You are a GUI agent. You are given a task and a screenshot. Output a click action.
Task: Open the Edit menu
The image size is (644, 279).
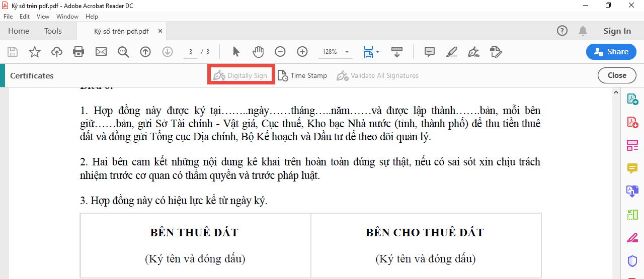click(25, 17)
